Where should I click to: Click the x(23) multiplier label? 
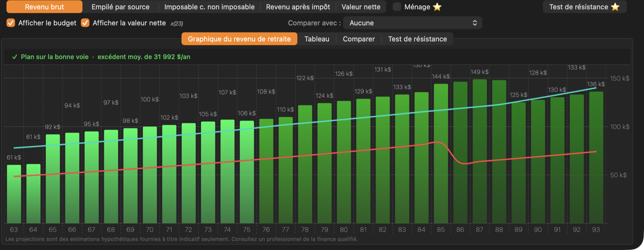(x=177, y=23)
